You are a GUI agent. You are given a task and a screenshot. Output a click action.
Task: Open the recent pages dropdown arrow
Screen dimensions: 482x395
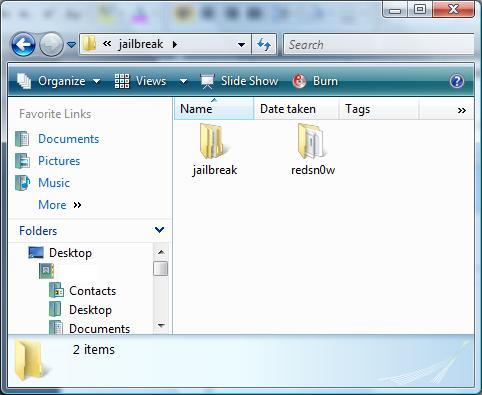click(x=71, y=44)
